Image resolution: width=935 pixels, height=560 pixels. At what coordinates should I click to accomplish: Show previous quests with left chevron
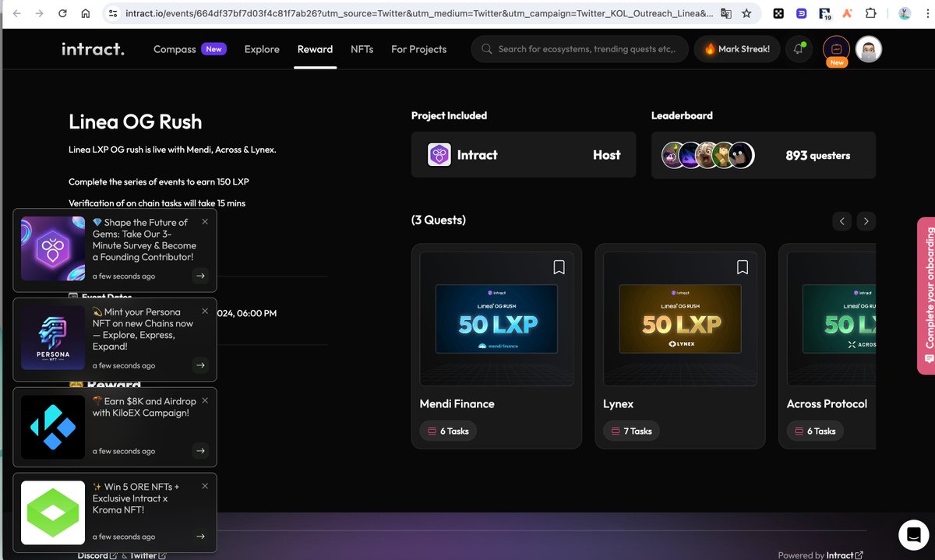tap(842, 221)
